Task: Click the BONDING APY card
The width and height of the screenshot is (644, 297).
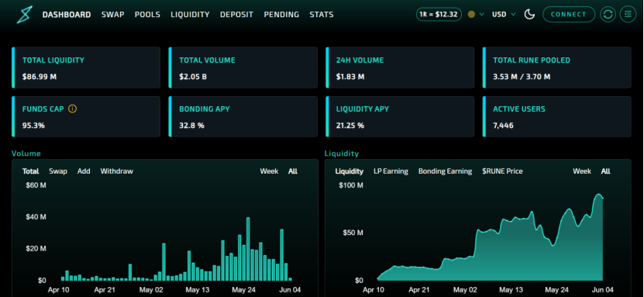Action: pyautogui.click(x=243, y=116)
